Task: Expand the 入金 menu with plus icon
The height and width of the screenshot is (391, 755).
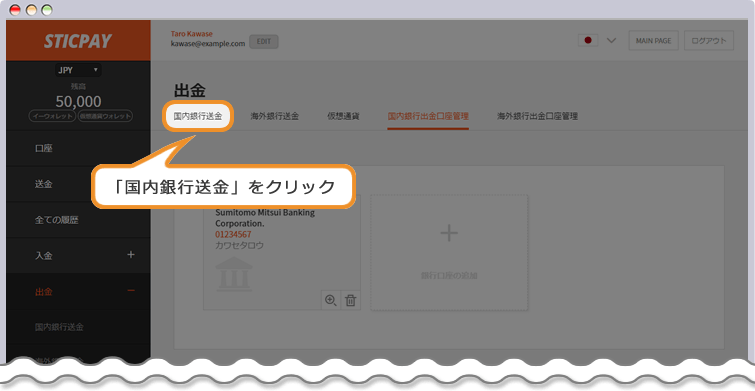Action: click(130, 255)
